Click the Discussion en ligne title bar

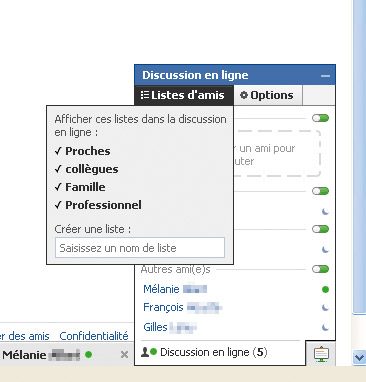tap(235, 75)
